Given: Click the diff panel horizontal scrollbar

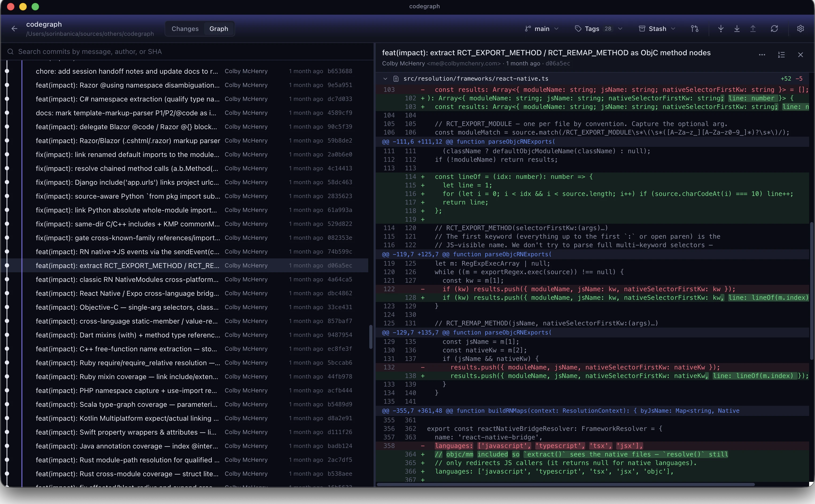Looking at the screenshot, I should pos(565,484).
